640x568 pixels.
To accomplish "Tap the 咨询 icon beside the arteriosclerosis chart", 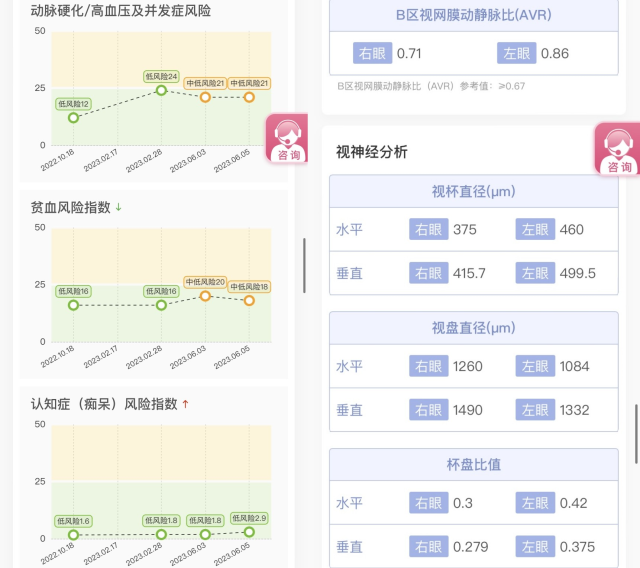I will point(286,138).
